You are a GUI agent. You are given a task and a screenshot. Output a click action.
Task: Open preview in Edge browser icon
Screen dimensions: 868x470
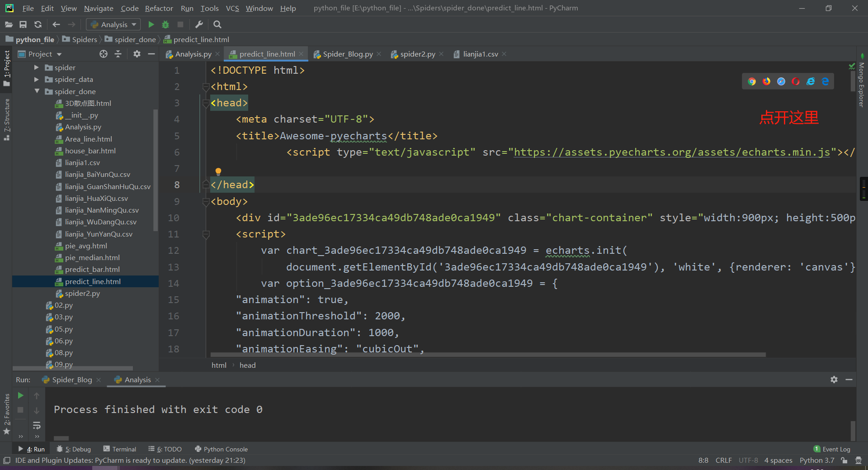(x=825, y=81)
